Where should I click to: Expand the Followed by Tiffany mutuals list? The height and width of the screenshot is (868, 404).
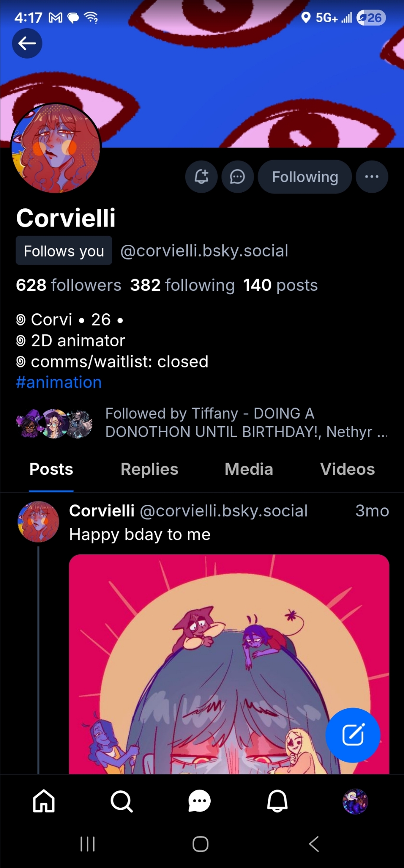[246, 423]
